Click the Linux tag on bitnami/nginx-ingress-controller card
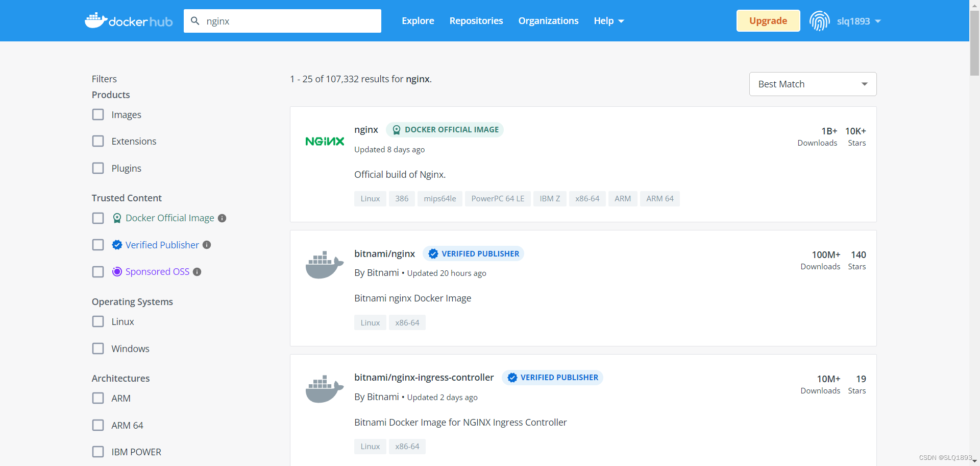This screenshot has height=466, width=980. point(370,447)
